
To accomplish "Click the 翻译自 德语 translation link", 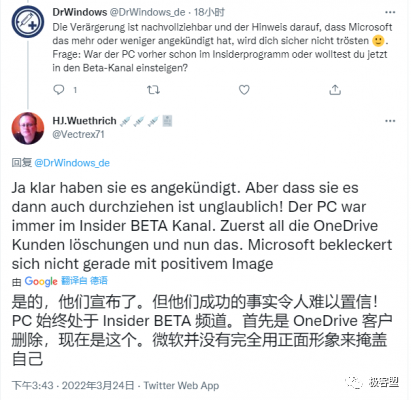I will click(84, 281).
